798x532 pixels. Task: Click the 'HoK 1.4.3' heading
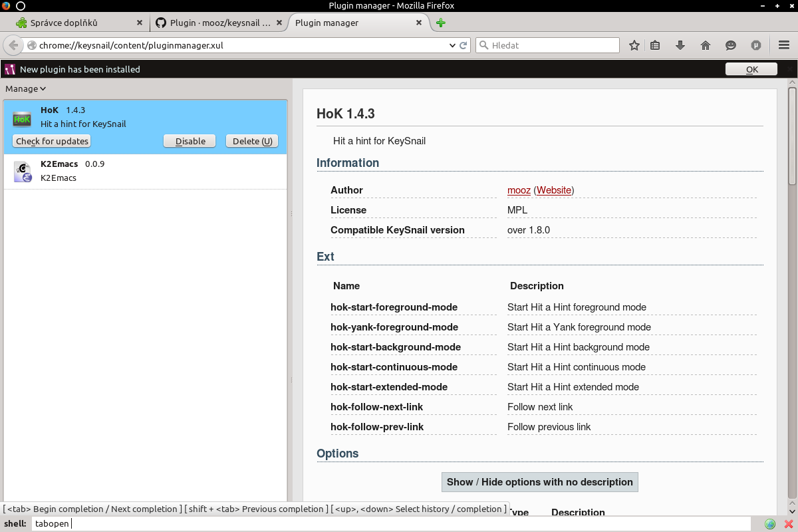point(346,114)
